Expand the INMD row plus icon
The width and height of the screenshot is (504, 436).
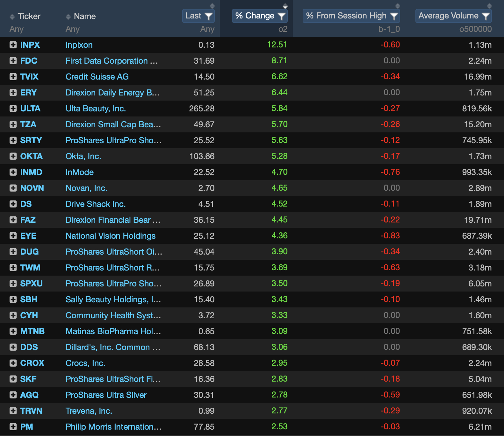click(x=13, y=172)
